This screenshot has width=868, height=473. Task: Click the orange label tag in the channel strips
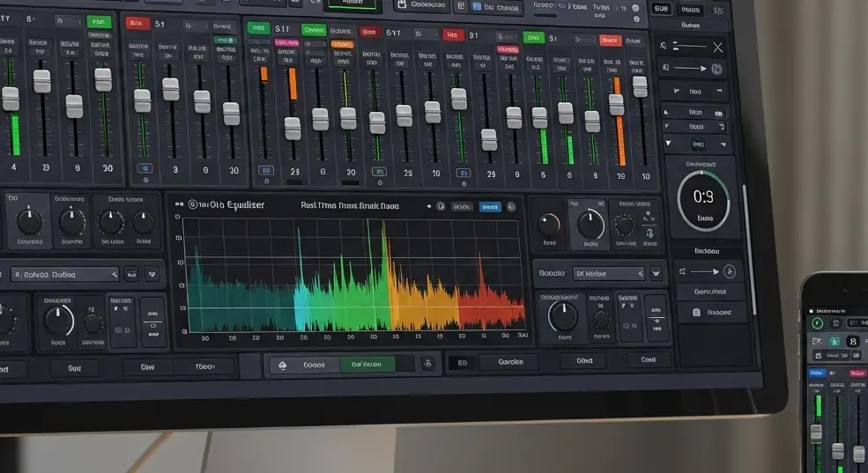(x=342, y=44)
